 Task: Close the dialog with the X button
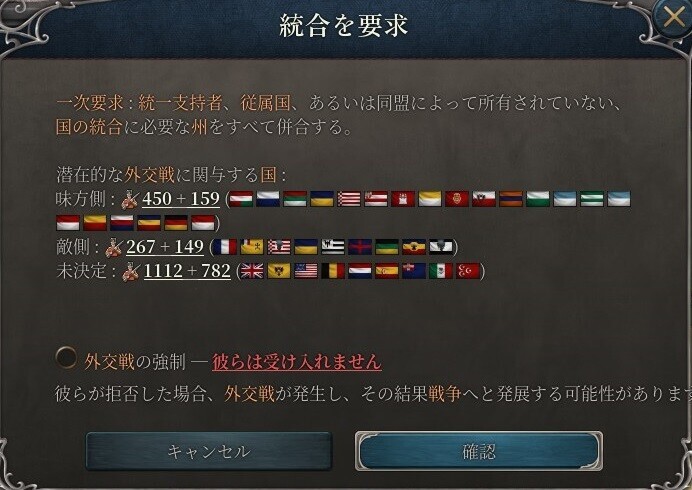tap(674, 18)
